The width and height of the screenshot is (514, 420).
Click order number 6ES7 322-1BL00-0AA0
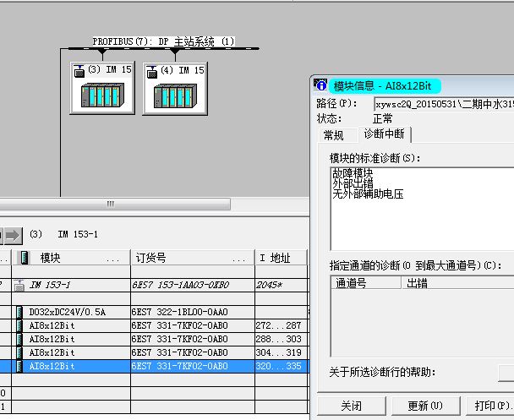179,312
